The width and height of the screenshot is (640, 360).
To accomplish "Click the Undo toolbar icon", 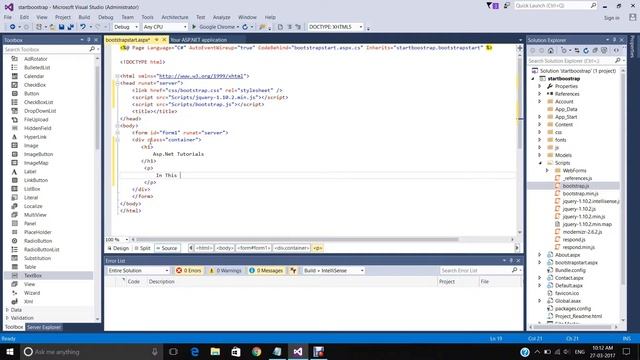I will click(83, 27).
